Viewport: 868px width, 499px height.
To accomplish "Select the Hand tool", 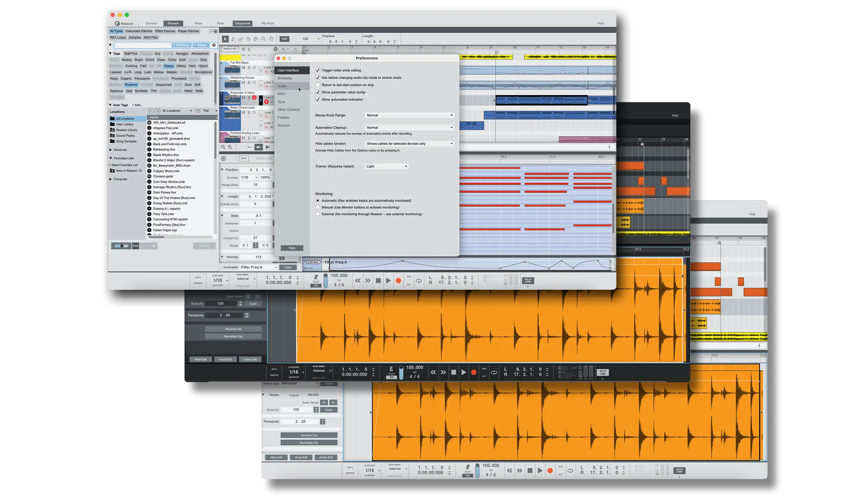I will 271,39.
